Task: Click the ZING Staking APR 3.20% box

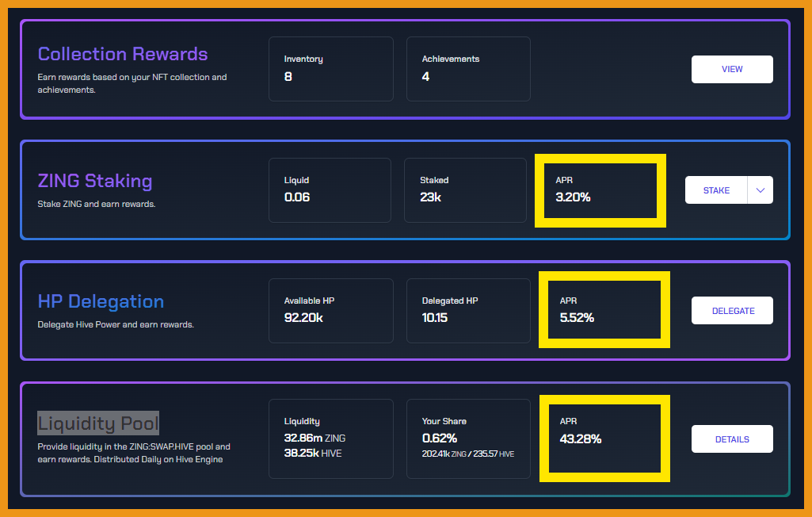Action: (x=600, y=190)
